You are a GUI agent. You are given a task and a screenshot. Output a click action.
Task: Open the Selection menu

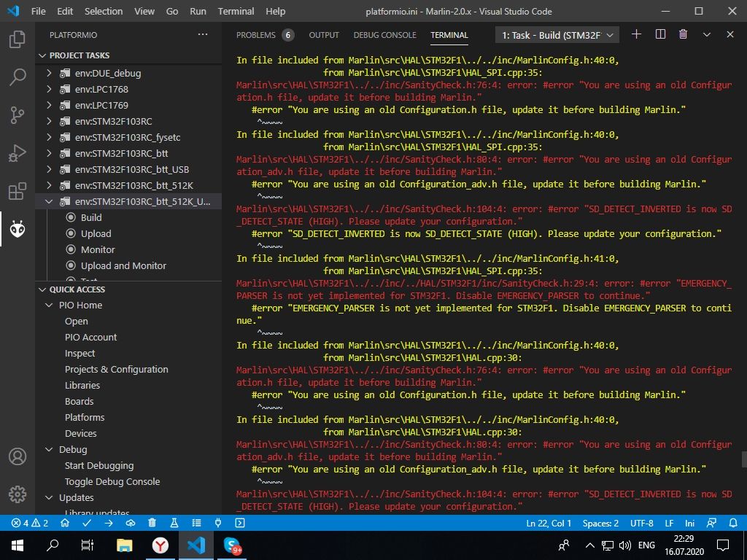[104, 11]
